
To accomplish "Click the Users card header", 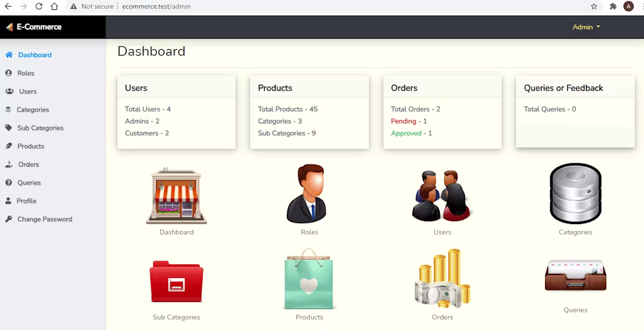I will 176,88.
